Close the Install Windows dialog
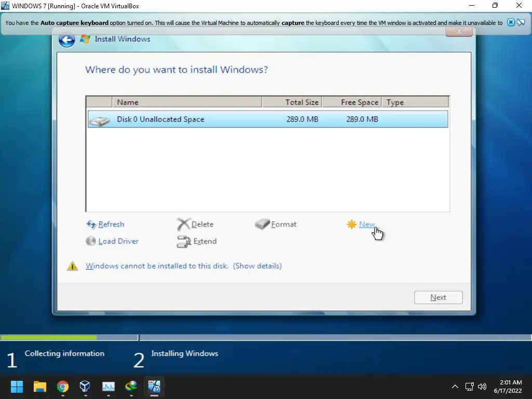 459,32
